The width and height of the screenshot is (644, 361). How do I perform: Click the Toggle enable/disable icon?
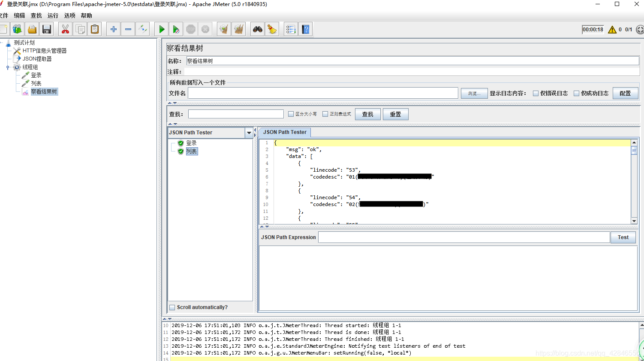pyautogui.click(x=143, y=29)
